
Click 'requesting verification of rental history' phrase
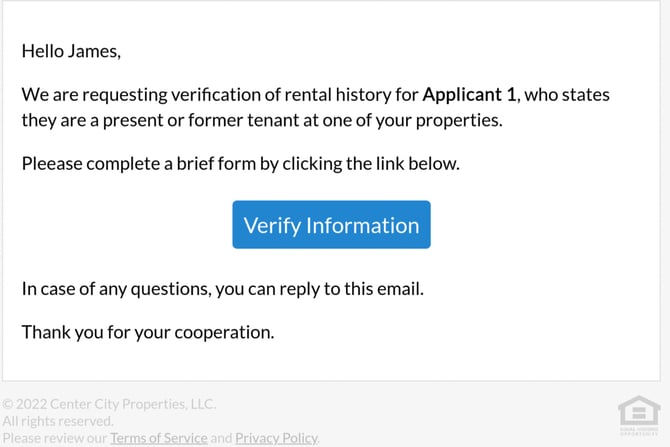(235, 95)
